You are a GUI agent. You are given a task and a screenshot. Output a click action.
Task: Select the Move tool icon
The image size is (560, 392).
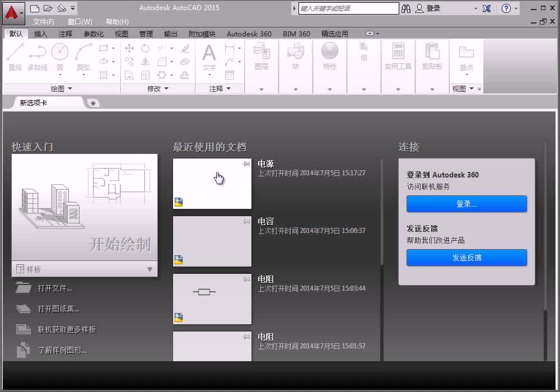coord(129,48)
